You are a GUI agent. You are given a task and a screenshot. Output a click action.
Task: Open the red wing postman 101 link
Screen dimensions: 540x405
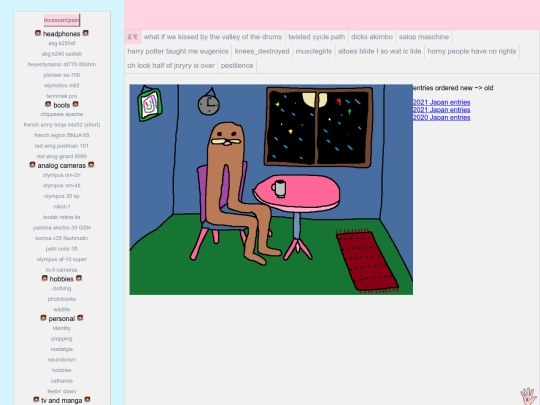(62, 146)
